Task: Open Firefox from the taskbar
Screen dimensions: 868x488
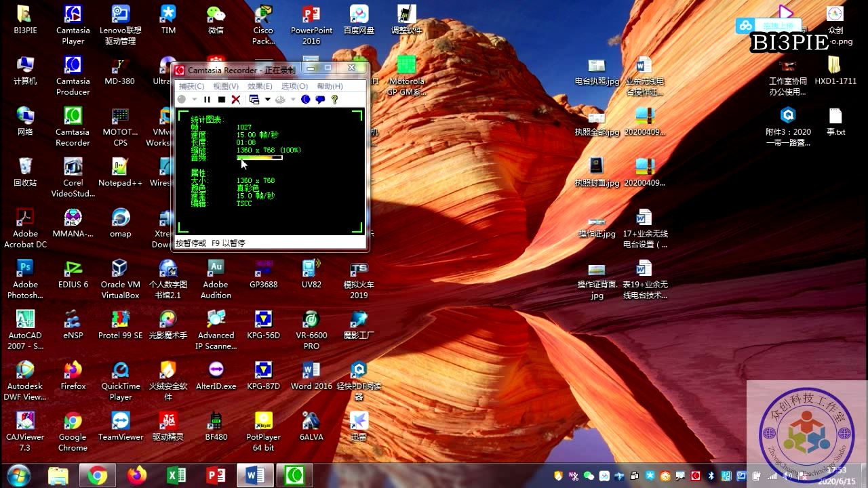Action: point(137,476)
